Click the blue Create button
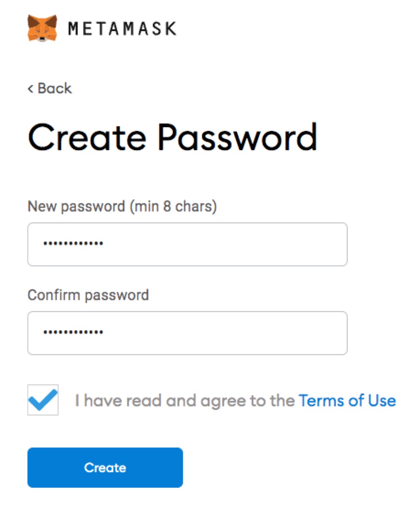 point(105,467)
